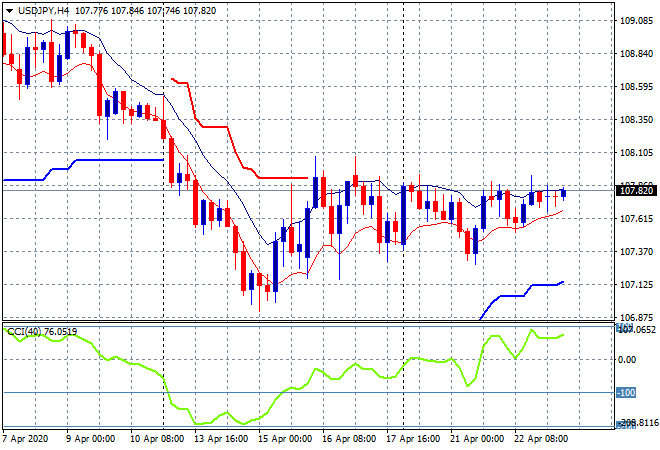The image size is (660, 450).
Task: Click the 106.875 price axis label
Action: point(637,317)
